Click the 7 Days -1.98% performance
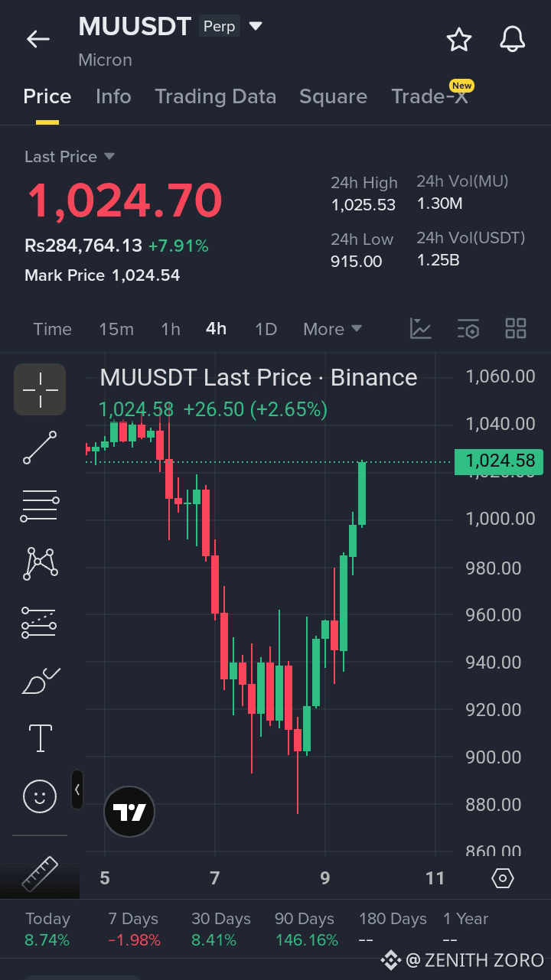Viewport: 551px width, 980px height. click(x=134, y=930)
